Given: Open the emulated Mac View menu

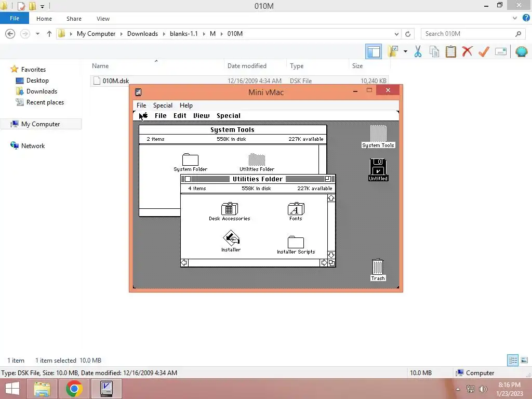Looking at the screenshot, I should click(201, 116).
